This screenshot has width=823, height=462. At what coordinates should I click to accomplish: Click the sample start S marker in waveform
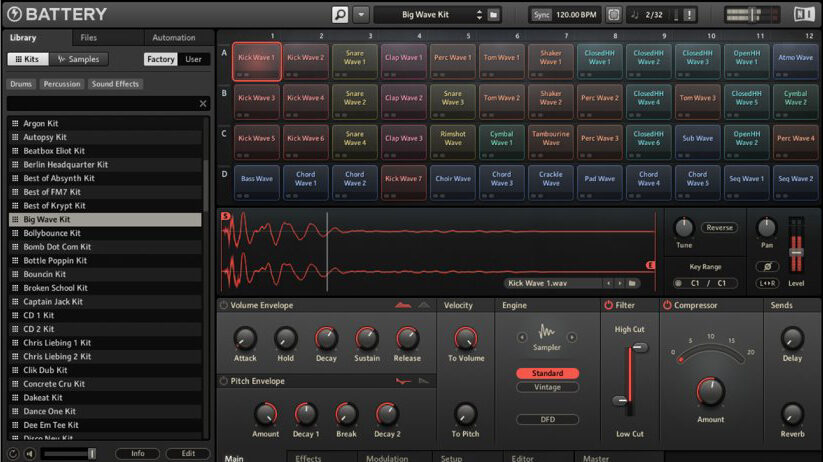point(226,216)
